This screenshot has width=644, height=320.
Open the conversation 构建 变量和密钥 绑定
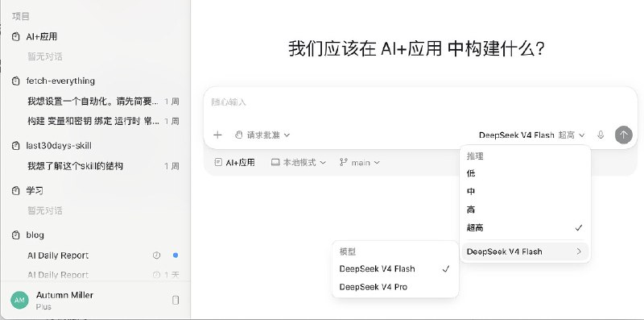(103, 121)
